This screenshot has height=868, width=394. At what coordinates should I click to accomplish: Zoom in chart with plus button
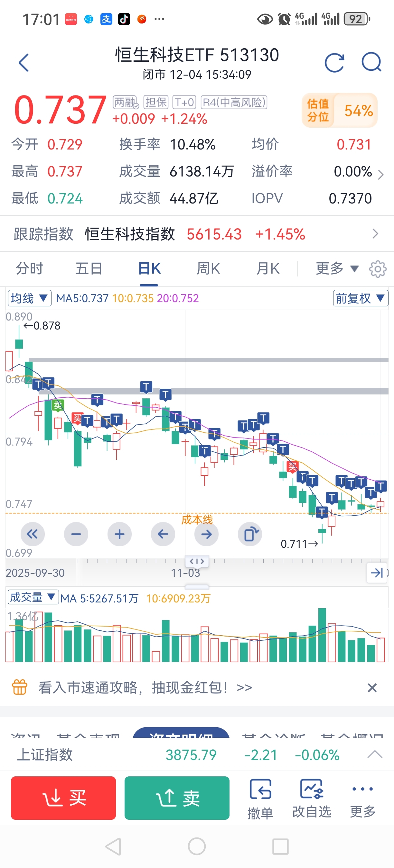[119, 534]
